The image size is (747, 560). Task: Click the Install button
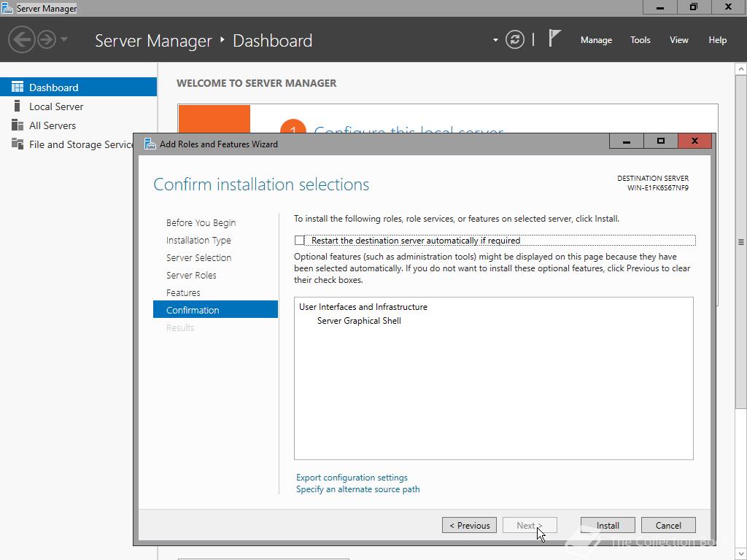608,525
